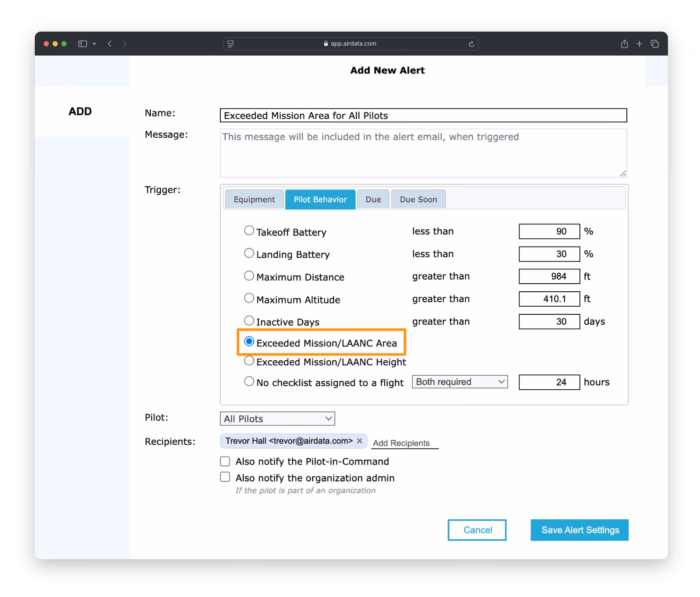Viewport: 700px width, 597px height.
Task: Open a new tab with plus icon
Action: [639, 44]
